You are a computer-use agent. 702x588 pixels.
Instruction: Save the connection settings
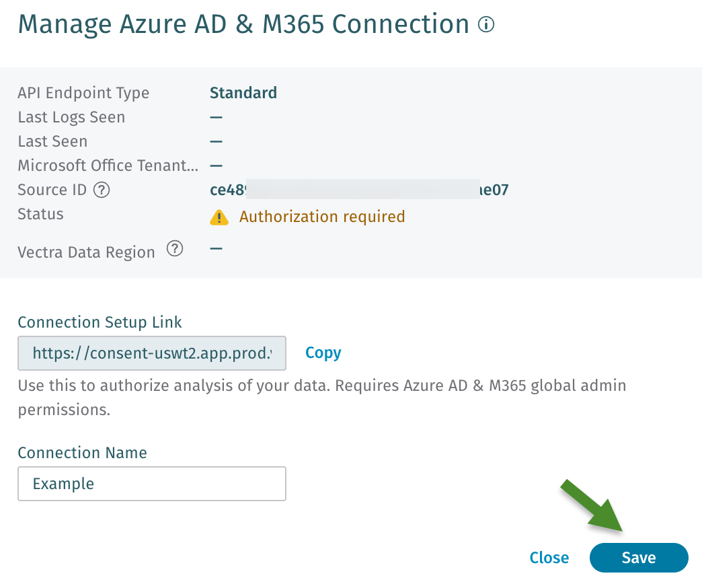click(638, 558)
